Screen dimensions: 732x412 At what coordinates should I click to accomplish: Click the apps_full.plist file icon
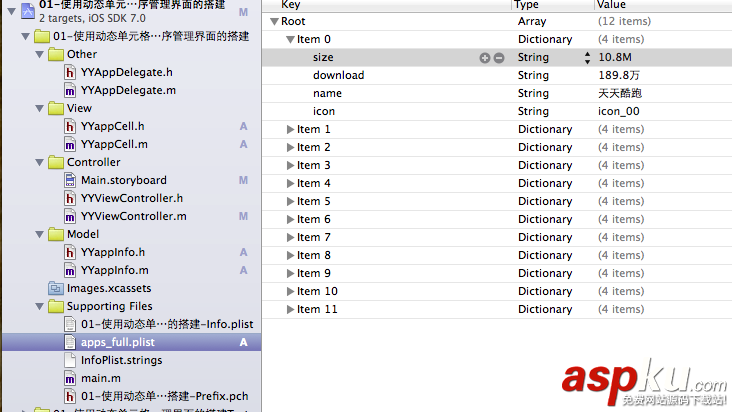pos(70,342)
